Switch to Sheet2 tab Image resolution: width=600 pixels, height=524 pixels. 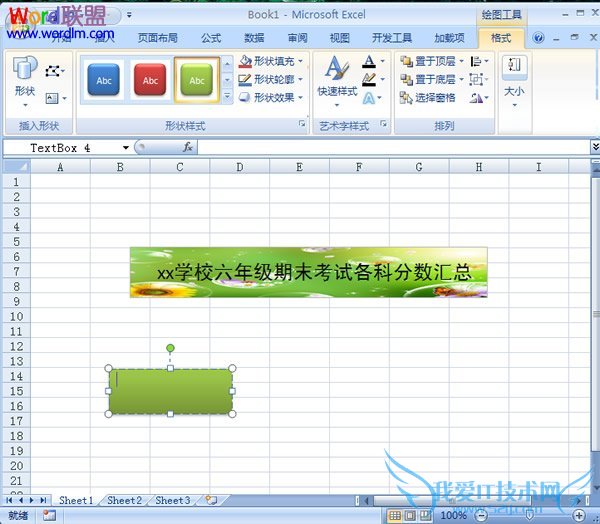(124, 500)
